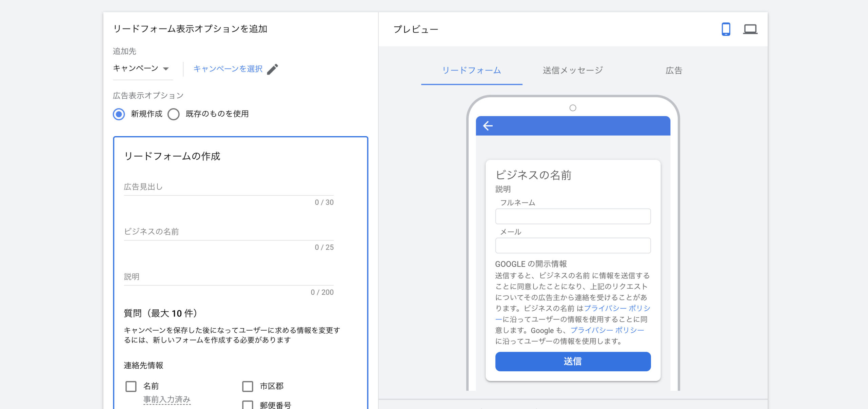Open the 送信メッセージ preview tab
Image resolution: width=868 pixels, height=409 pixels.
(573, 71)
